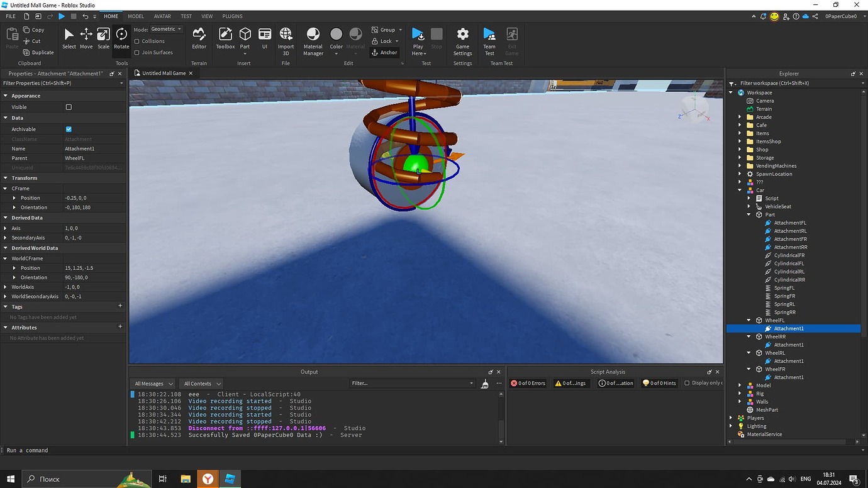Expand the WheelRR tree item
The width and height of the screenshot is (868, 488).
pyautogui.click(x=748, y=336)
